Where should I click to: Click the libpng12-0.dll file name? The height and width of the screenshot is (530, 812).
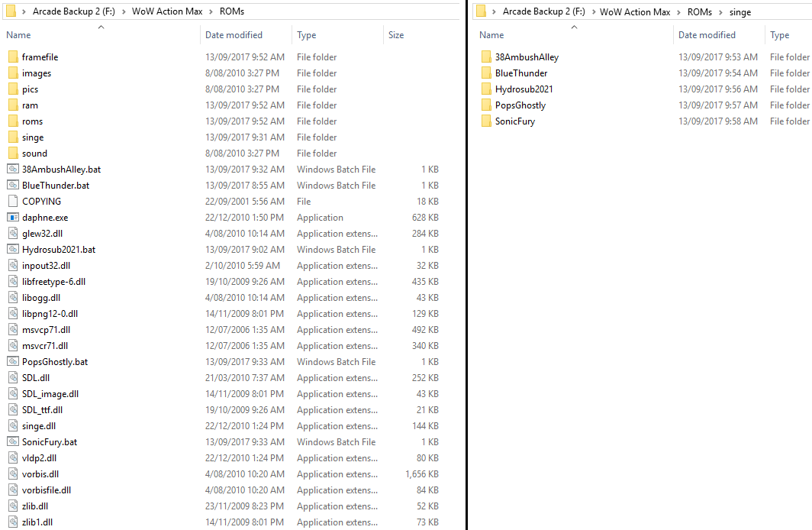pos(50,313)
